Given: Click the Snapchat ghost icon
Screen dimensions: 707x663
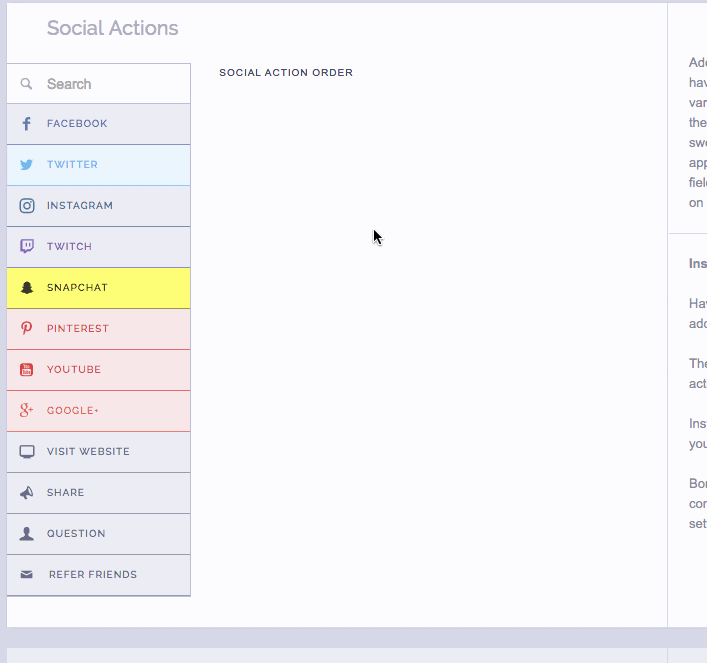Looking at the screenshot, I should point(27,287).
